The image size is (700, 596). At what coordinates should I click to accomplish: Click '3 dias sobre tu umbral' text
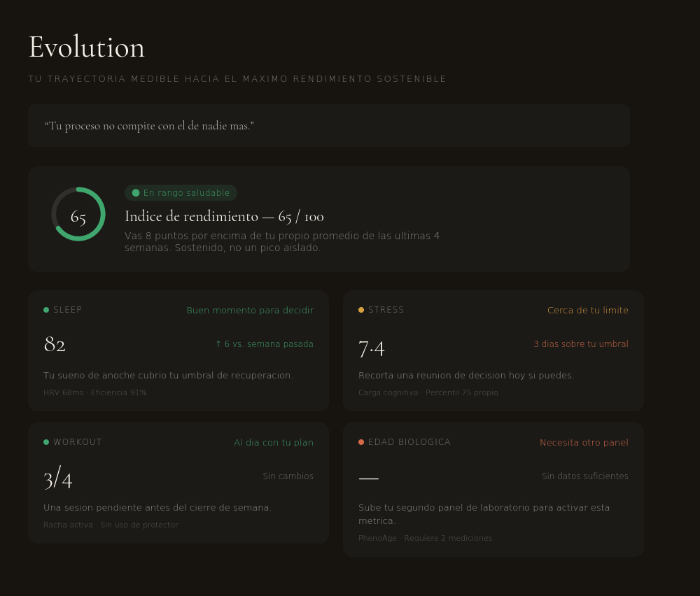click(x=581, y=344)
